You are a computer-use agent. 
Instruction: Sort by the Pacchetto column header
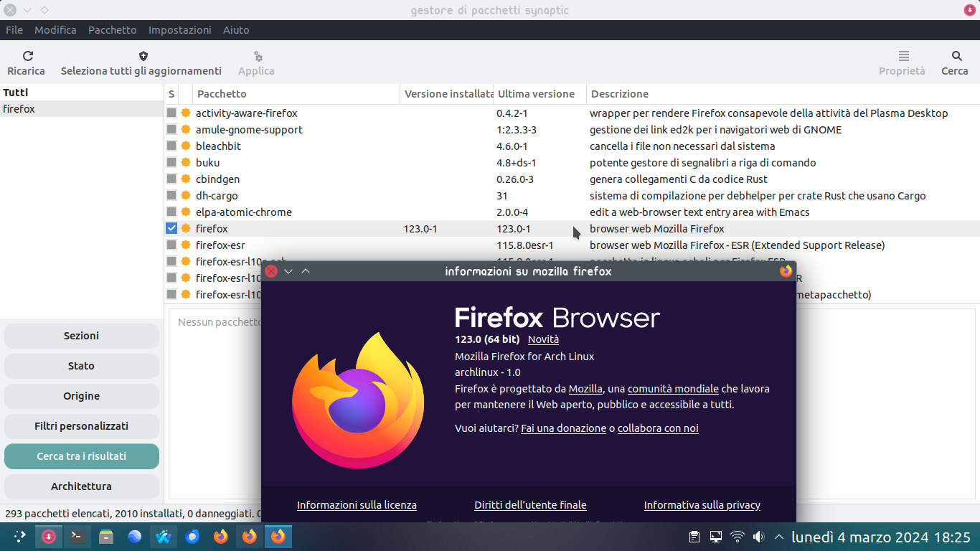tap(296, 94)
